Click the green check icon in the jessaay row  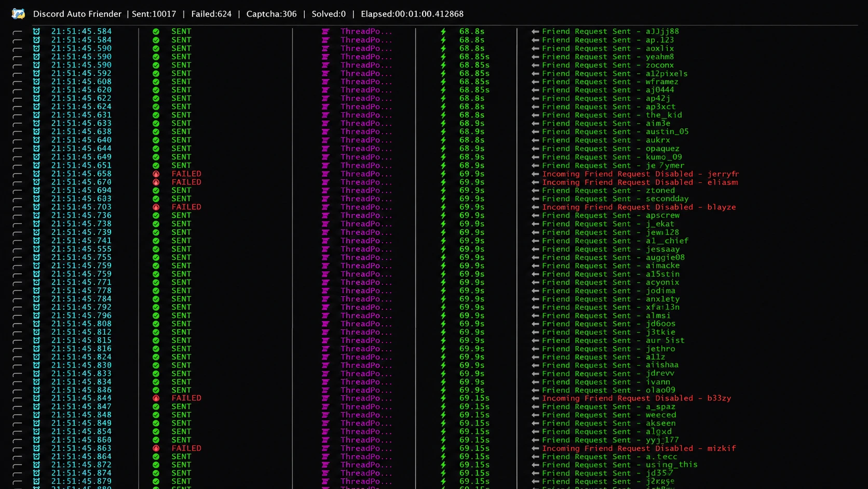[x=156, y=249]
